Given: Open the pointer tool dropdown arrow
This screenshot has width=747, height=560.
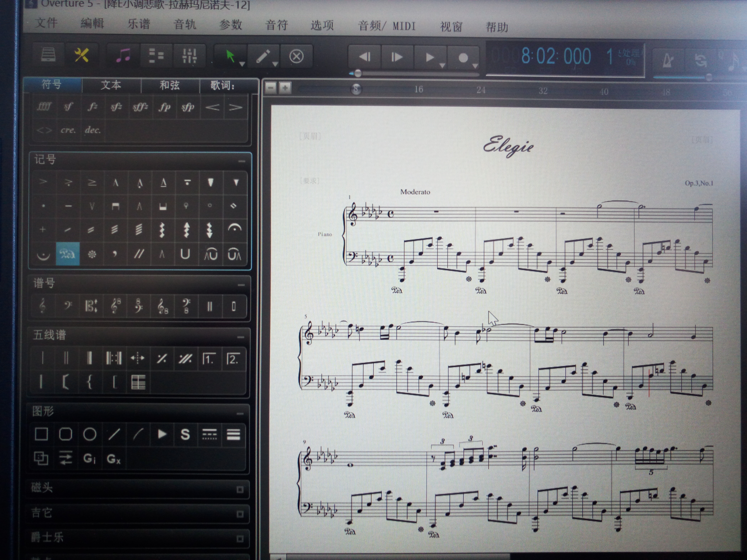Looking at the screenshot, I should pyautogui.click(x=242, y=64).
